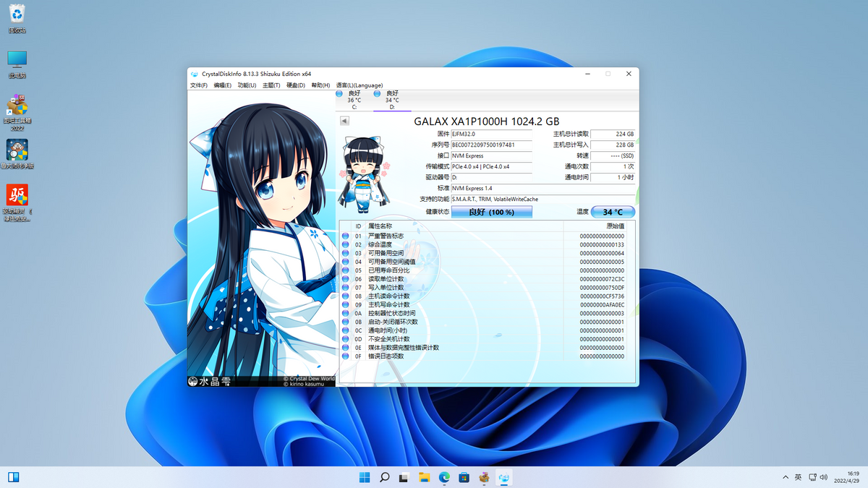868x488 pixels.
Task: Open Task View from the taskbar
Action: (404, 477)
